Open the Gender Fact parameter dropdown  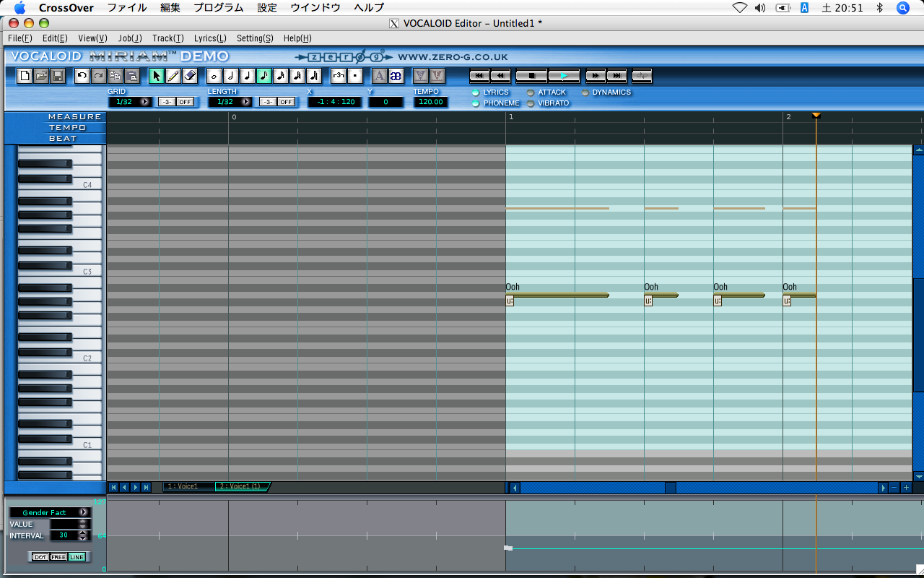pos(84,512)
